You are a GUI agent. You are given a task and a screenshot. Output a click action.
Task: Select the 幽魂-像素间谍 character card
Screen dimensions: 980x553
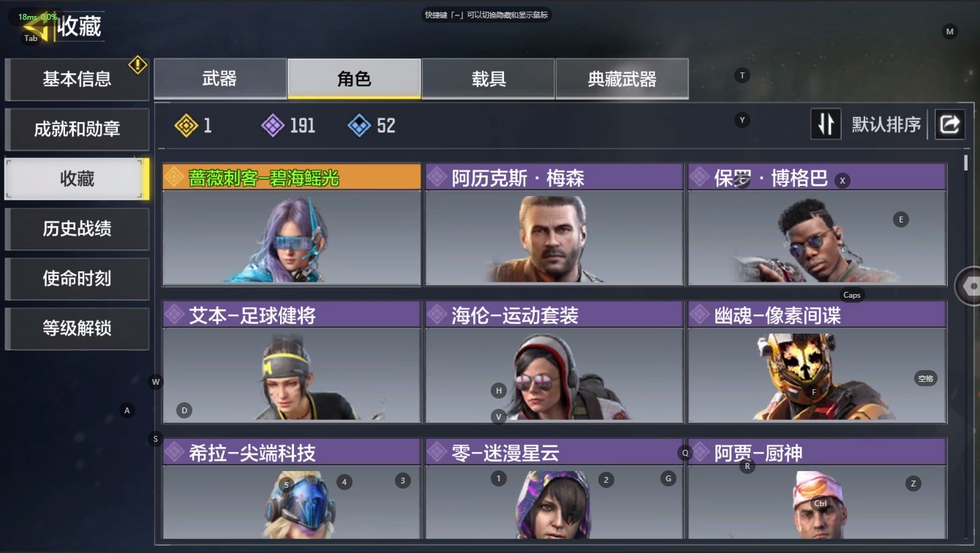click(x=817, y=362)
